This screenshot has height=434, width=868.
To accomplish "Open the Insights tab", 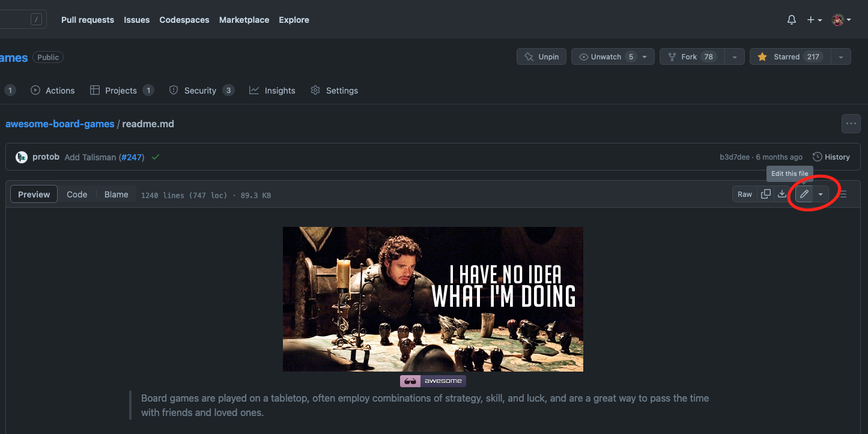I will click(x=272, y=91).
